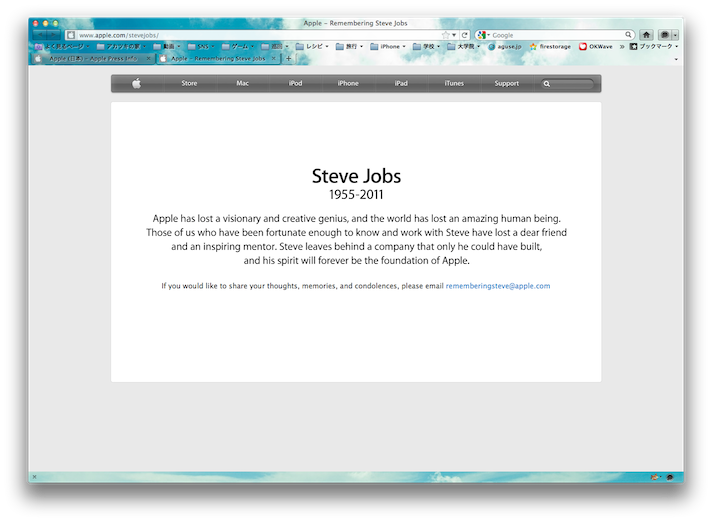Open the SNS bookmark folder

pyautogui.click(x=201, y=46)
